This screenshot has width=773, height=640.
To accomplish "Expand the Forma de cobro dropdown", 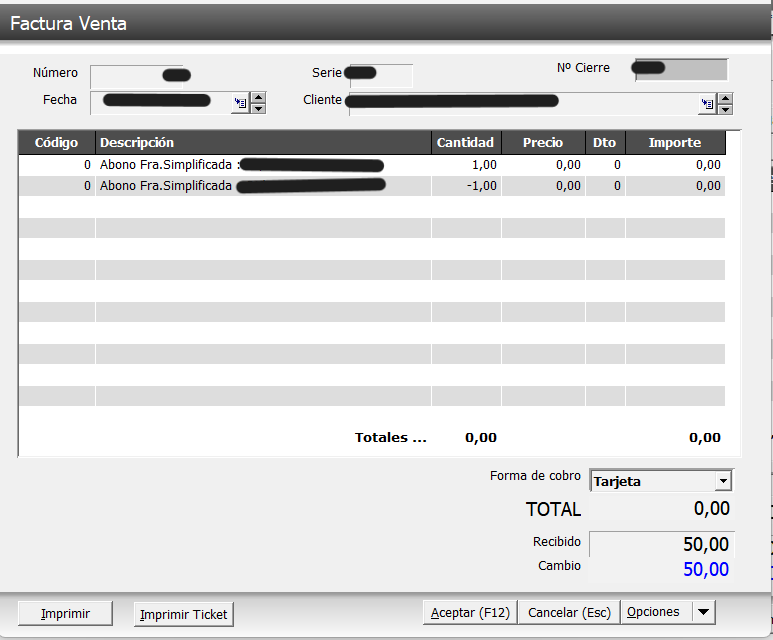I will (723, 481).
